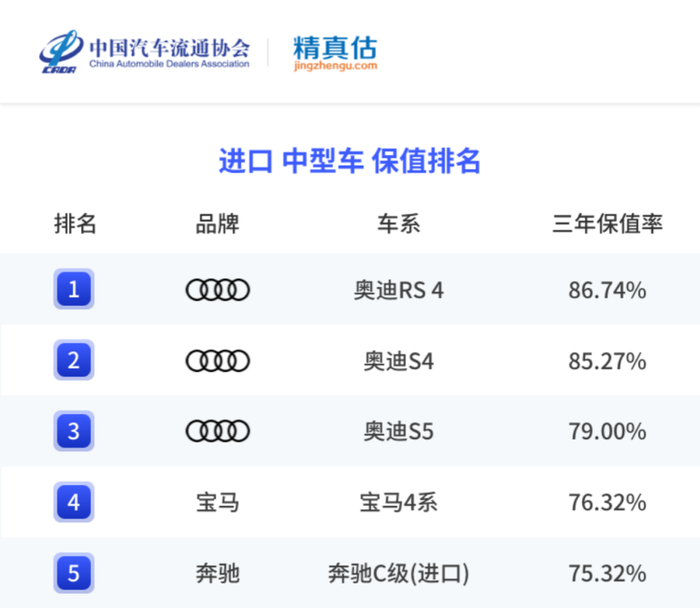Image resolution: width=700 pixels, height=608 pixels.
Task: Click the 排名 column header
Action: [x=75, y=223]
